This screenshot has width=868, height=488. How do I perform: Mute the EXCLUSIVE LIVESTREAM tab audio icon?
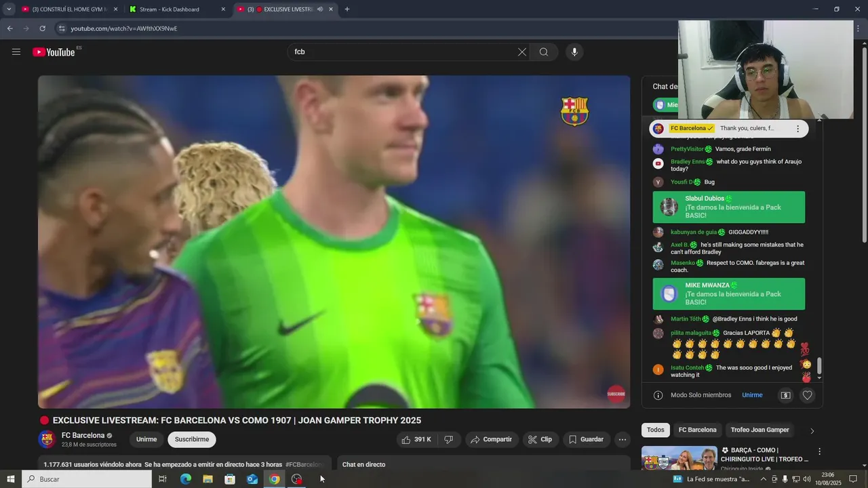click(x=319, y=9)
